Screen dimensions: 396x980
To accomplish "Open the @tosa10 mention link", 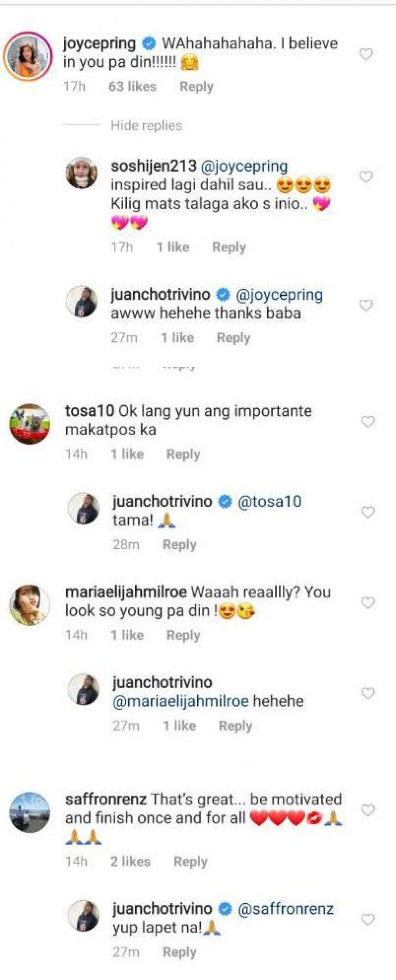I will pyautogui.click(x=269, y=501).
